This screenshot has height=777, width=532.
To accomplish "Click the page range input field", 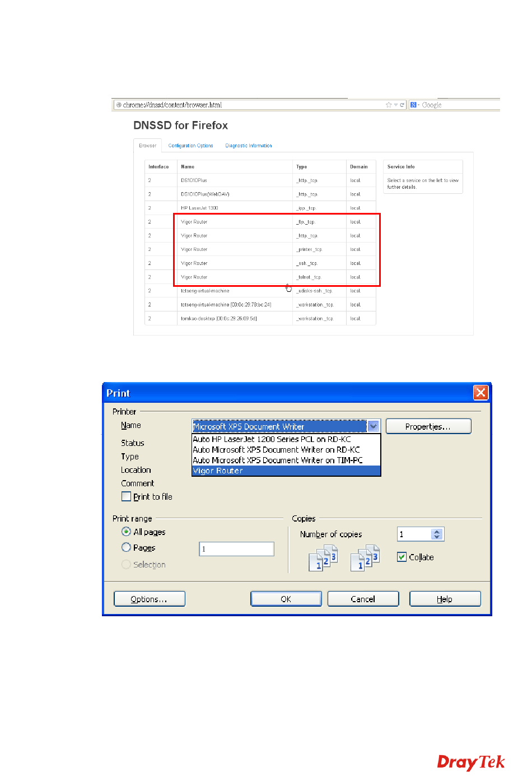I will [x=237, y=549].
